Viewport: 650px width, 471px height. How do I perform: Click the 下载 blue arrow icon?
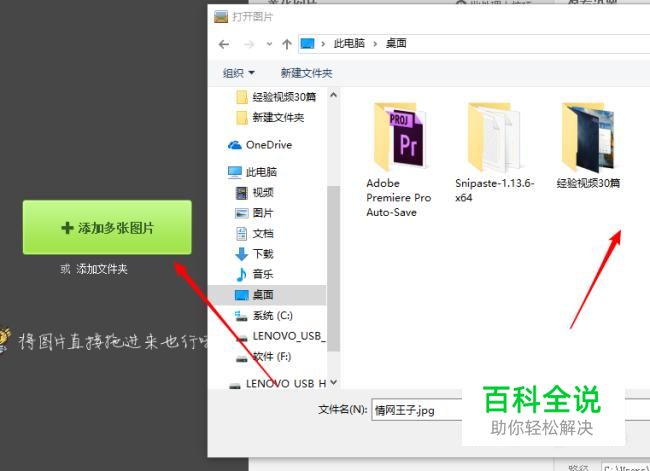(241, 254)
